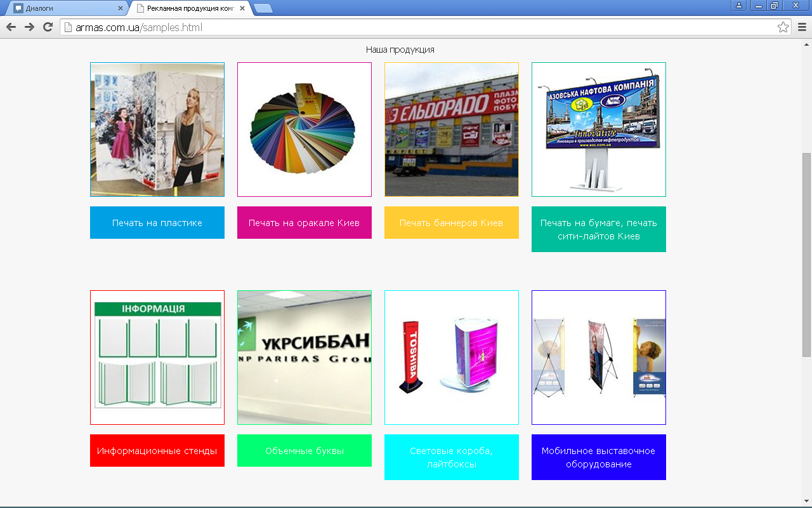The height and width of the screenshot is (508, 812).
Task: Restore down the browser window
Action: pos(774,5)
